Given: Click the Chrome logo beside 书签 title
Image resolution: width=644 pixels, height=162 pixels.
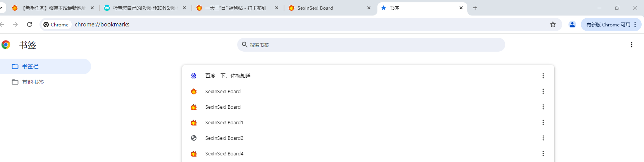Looking at the screenshot, I should 6,45.
